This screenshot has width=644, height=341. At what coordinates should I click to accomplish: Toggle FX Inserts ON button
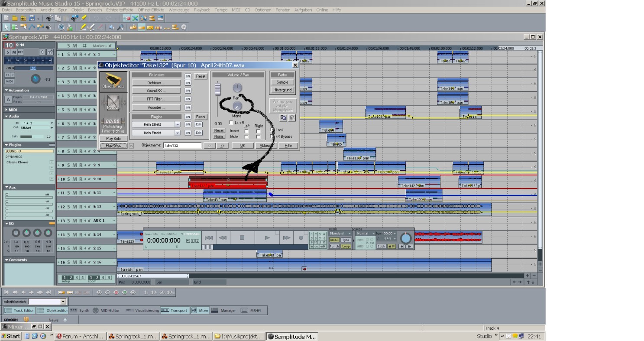[x=188, y=76]
